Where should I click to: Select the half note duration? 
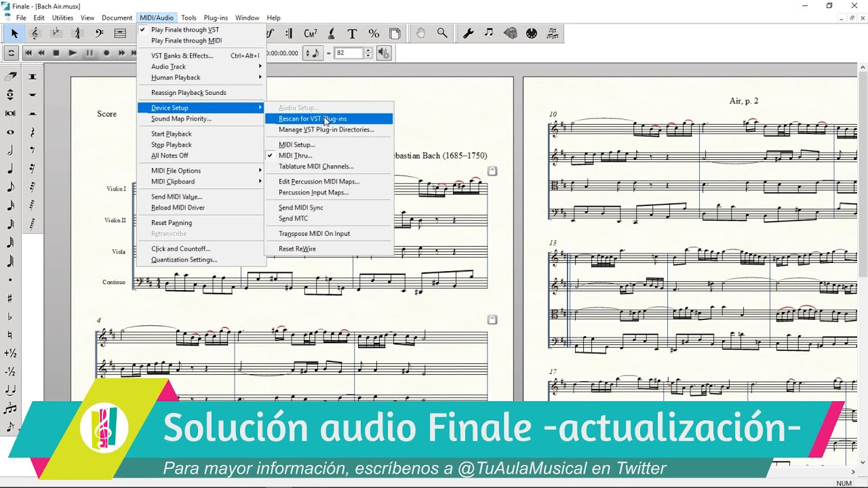(x=10, y=150)
